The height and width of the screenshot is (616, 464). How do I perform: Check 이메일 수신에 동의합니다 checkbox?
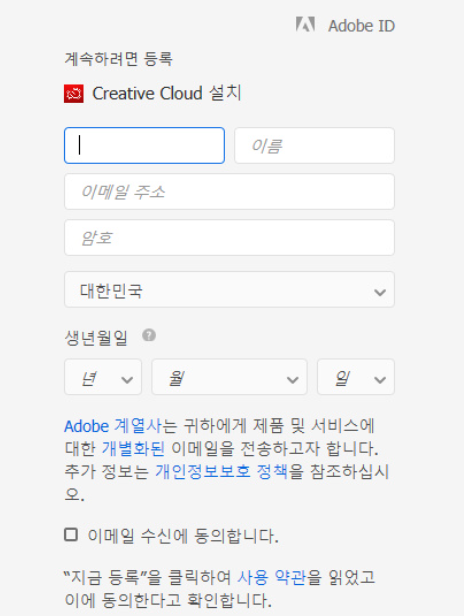click(71, 535)
